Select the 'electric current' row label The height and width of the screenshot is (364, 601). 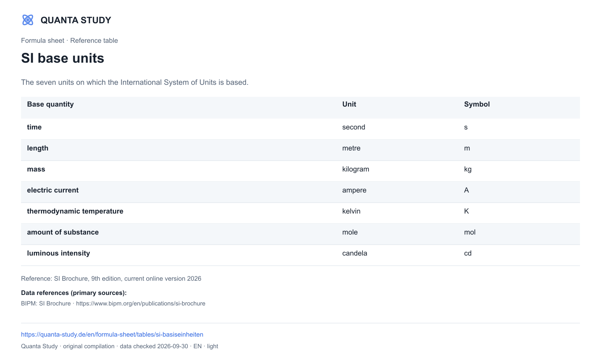(53, 190)
